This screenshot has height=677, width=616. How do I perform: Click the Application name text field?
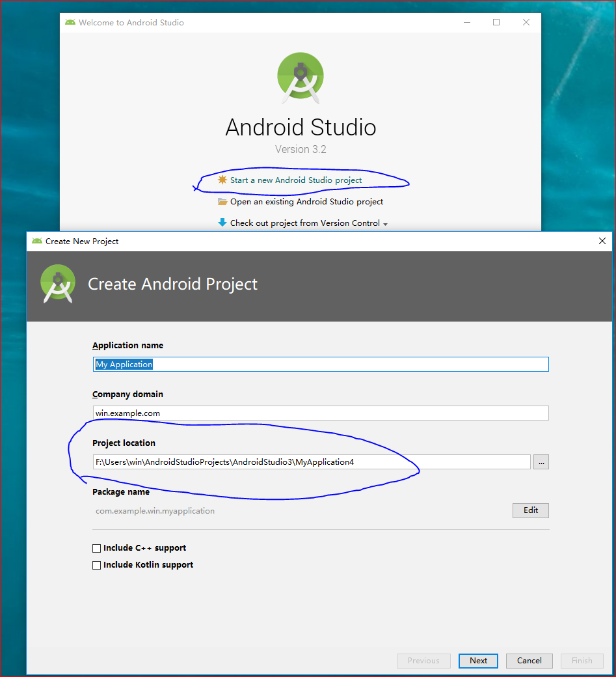[x=321, y=364]
